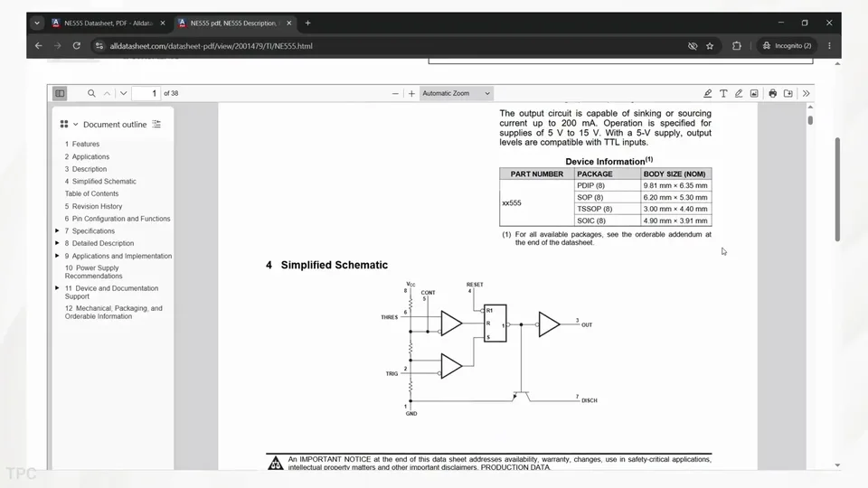Click the '4 Simplified Schematic' page heading
Viewport: 868px width, 488px height.
(x=326, y=265)
